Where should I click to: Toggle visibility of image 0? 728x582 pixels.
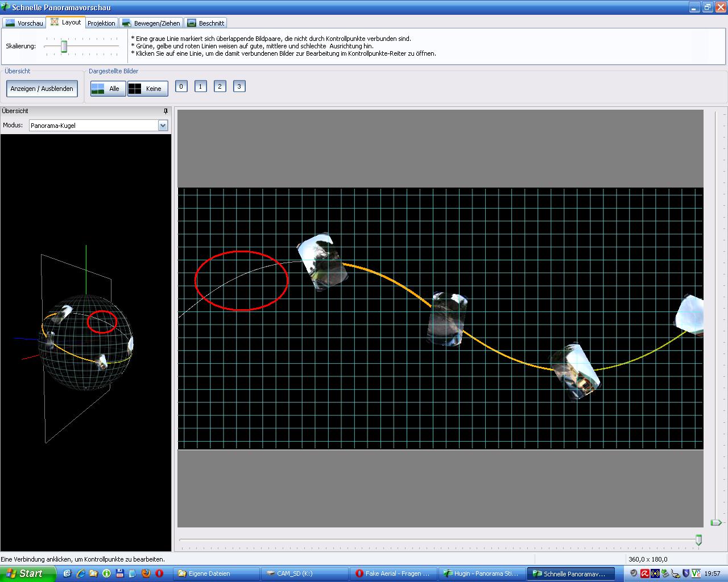181,86
